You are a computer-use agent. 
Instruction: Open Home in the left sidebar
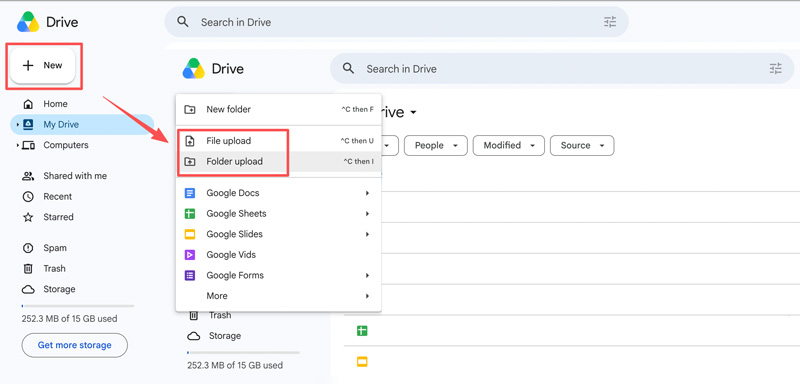(x=55, y=104)
